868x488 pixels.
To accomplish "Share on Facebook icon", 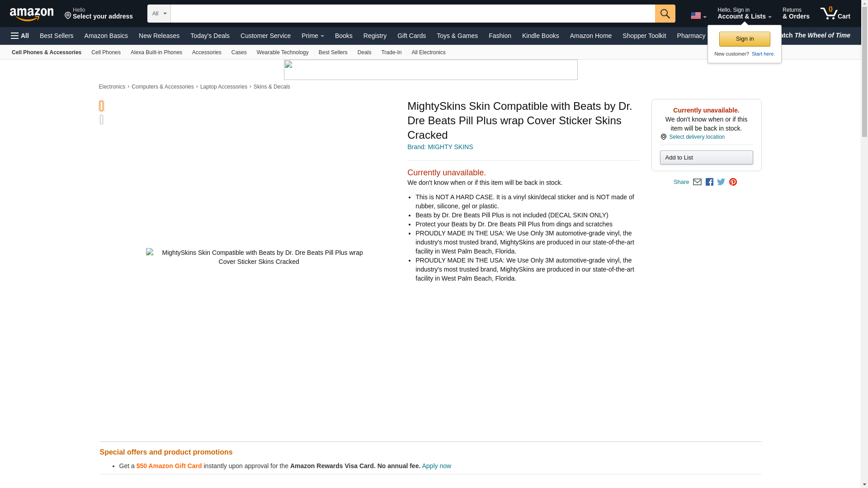I will (x=709, y=182).
